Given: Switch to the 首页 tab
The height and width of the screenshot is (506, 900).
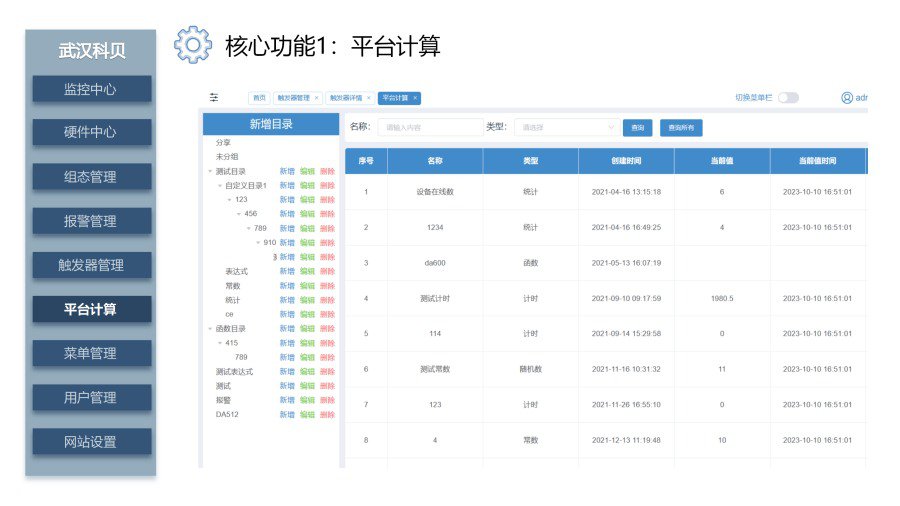Looking at the screenshot, I should coord(259,98).
